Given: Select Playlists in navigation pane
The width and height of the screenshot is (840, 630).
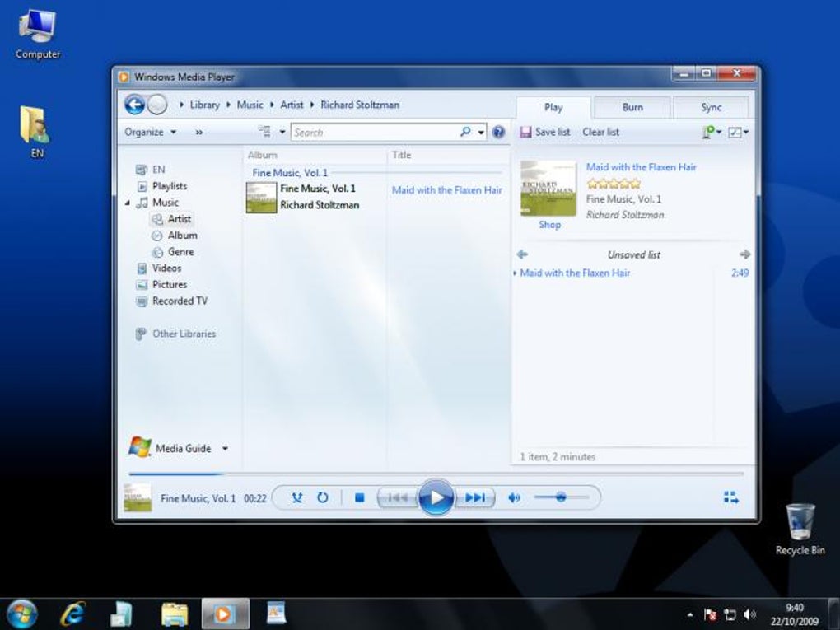Looking at the screenshot, I should click(x=162, y=186).
